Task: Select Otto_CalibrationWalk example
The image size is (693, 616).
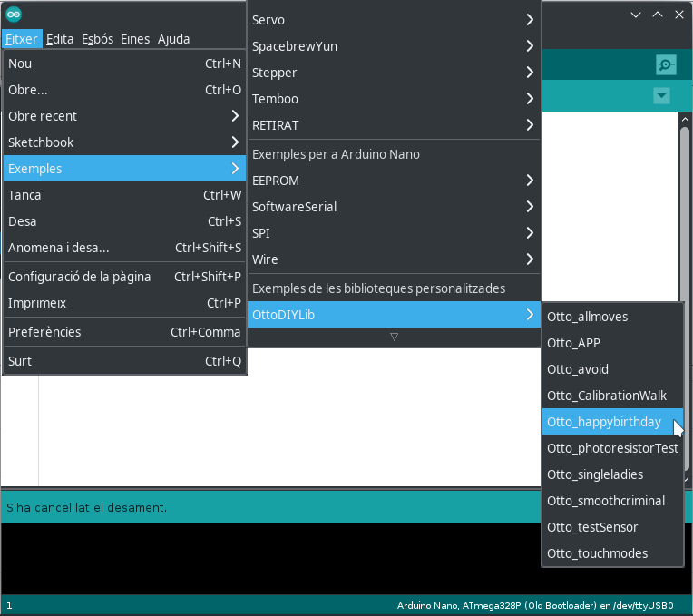Action: coord(607,396)
